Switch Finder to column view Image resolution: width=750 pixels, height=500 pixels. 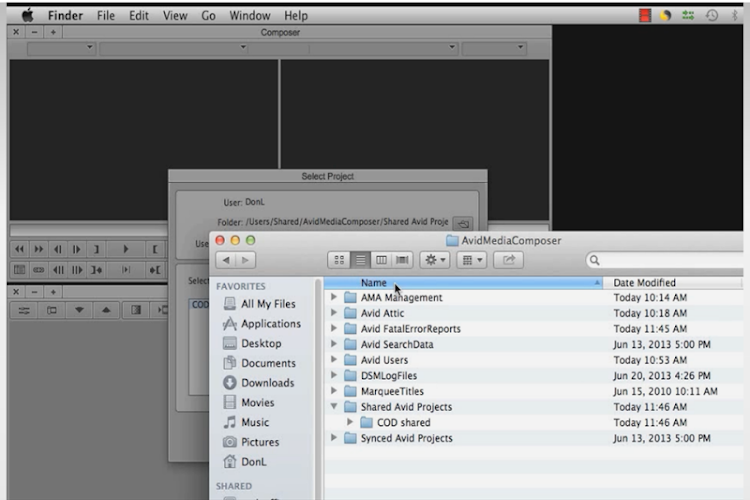point(381,260)
